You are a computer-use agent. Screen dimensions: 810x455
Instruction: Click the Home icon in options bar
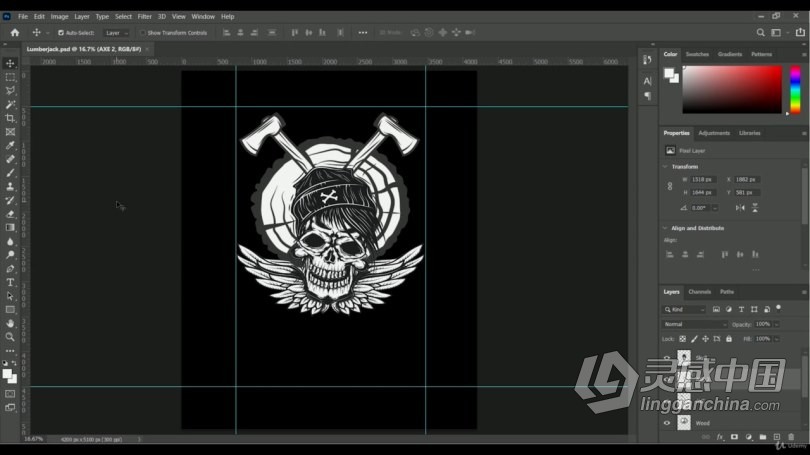[15, 33]
